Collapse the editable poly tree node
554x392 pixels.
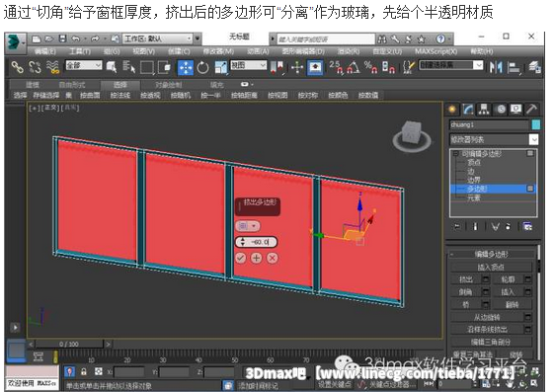pyautogui.click(x=456, y=154)
